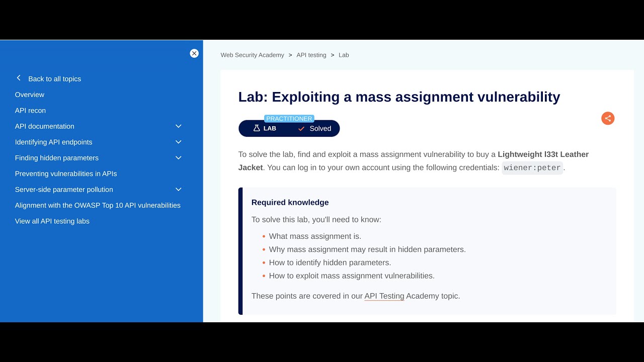The height and width of the screenshot is (362, 644).
Task: Expand the API documentation section chevron
Action: pyautogui.click(x=178, y=126)
